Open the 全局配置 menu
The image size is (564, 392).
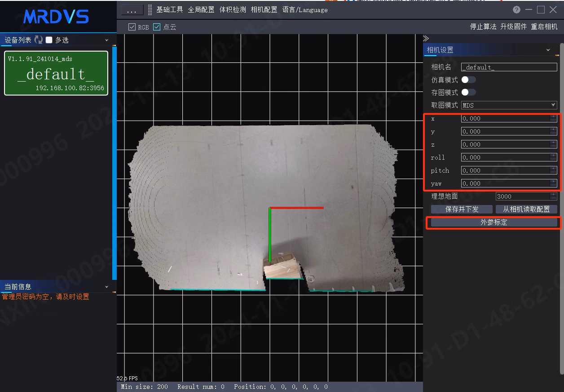[201, 10]
